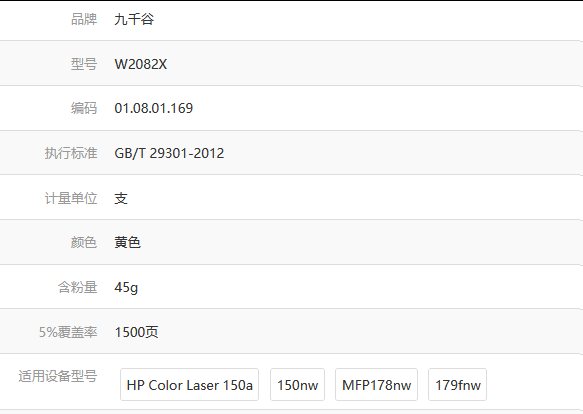Click the HP Color Laser 150a tag
The height and width of the screenshot is (414, 583).
(189, 385)
